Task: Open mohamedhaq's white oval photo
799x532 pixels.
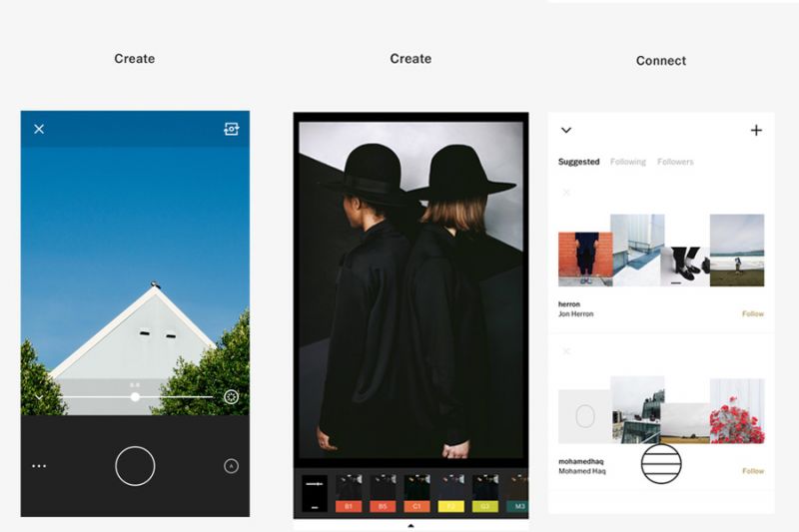Action: point(585,416)
